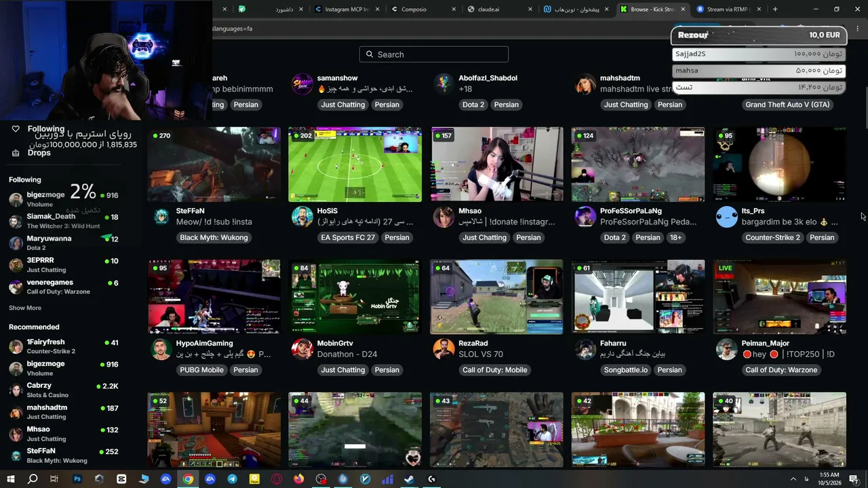The width and height of the screenshot is (868, 488).
Task: Click the search magnifier icon
Action: [x=370, y=54]
